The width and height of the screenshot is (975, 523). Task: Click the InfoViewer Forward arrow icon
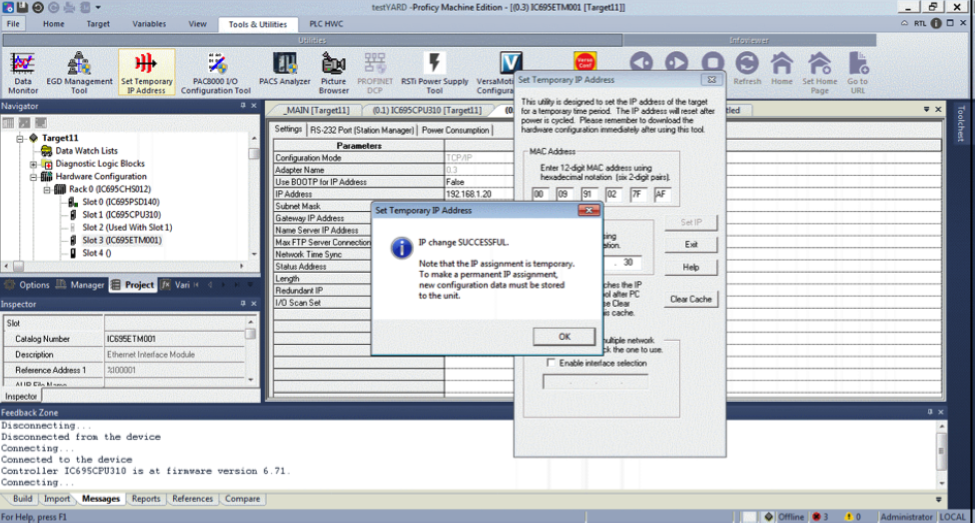point(677,63)
